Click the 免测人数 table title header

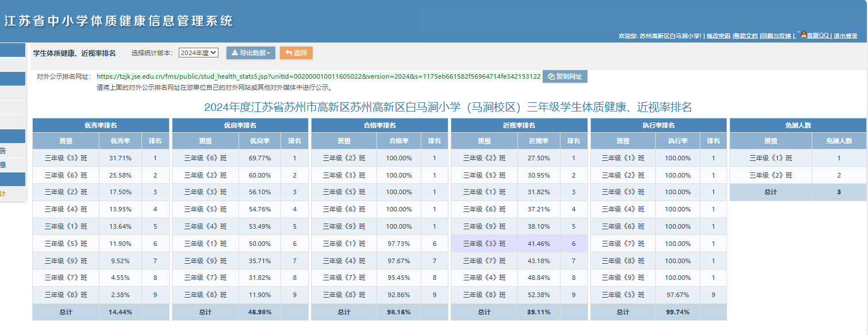pos(798,125)
